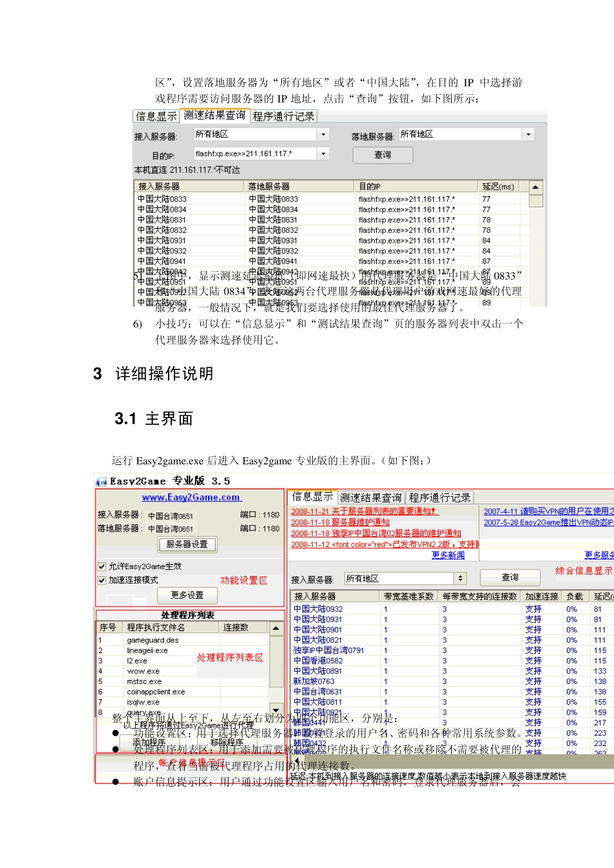Viewport: 614px width, 868px height.
Task: Open the 2008-11-18 服务器维护通知 link
Action: [x=340, y=522]
